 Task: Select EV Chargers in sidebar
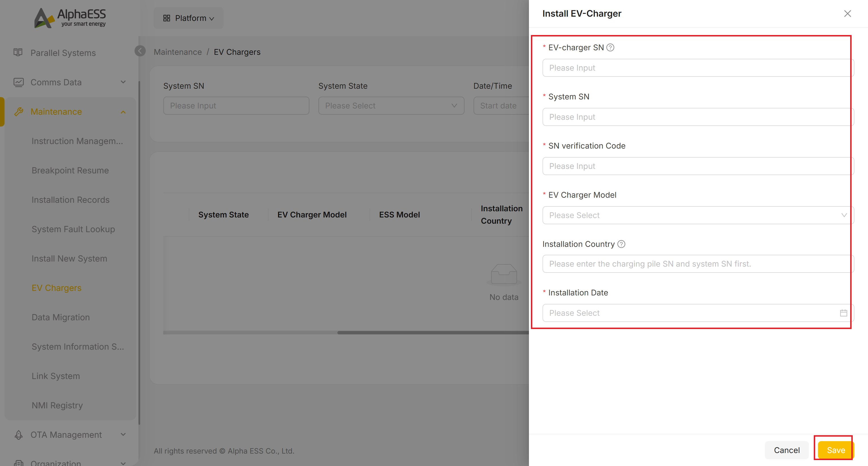click(x=57, y=288)
